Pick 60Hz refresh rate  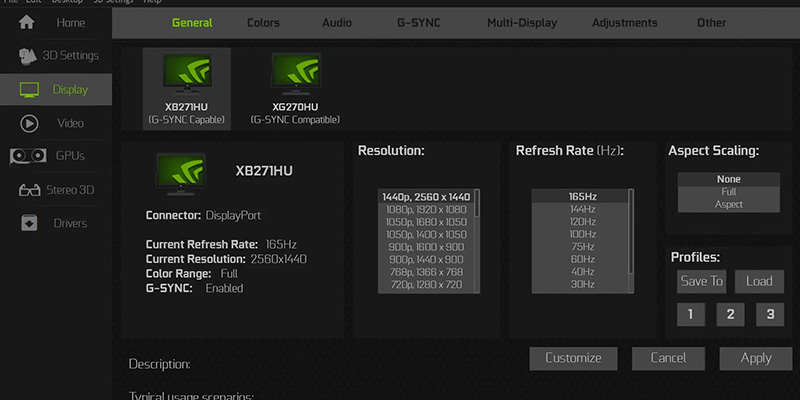coord(580,259)
